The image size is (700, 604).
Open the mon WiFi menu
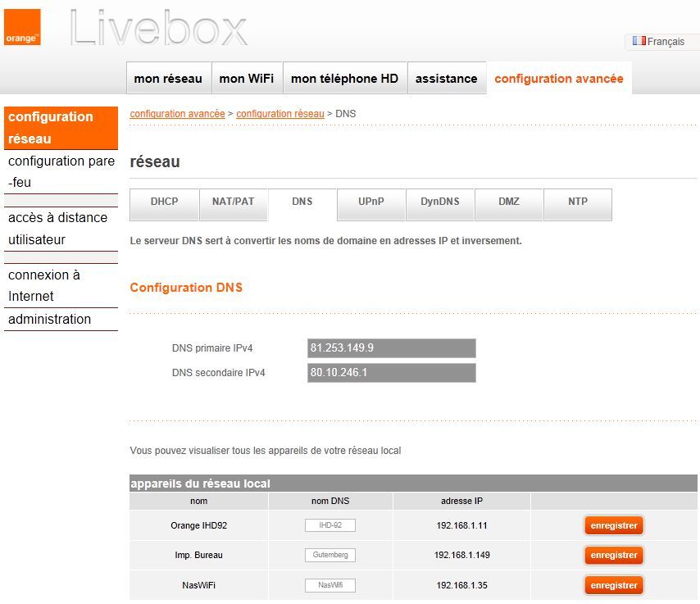247,78
